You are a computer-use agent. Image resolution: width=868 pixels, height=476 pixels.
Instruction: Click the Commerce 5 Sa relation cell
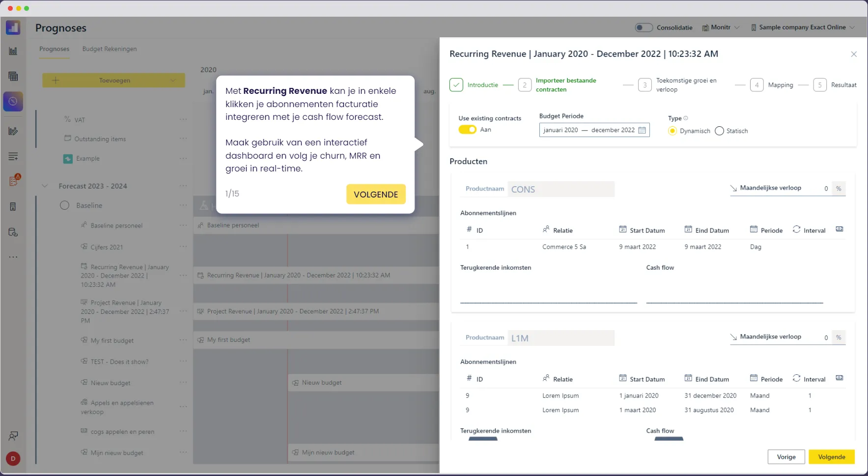[564, 247]
